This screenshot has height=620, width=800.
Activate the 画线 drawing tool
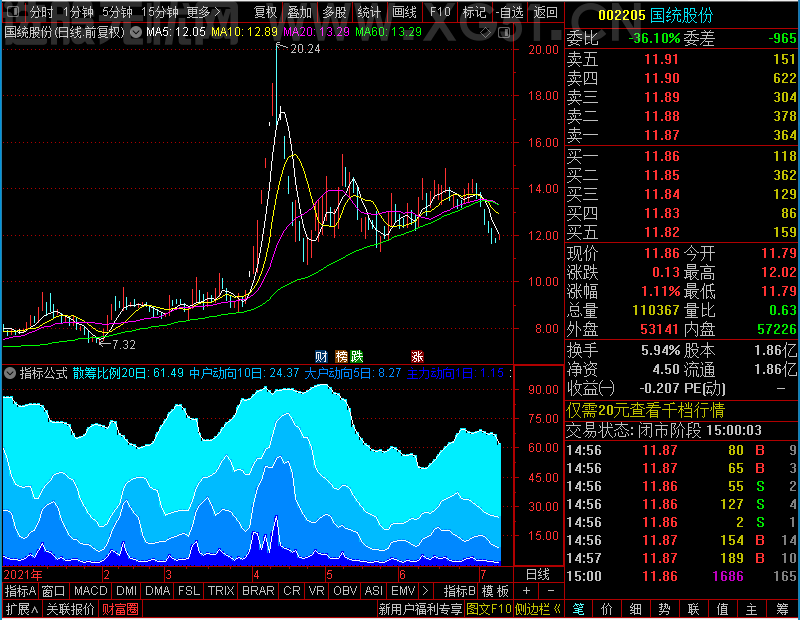coord(404,12)
